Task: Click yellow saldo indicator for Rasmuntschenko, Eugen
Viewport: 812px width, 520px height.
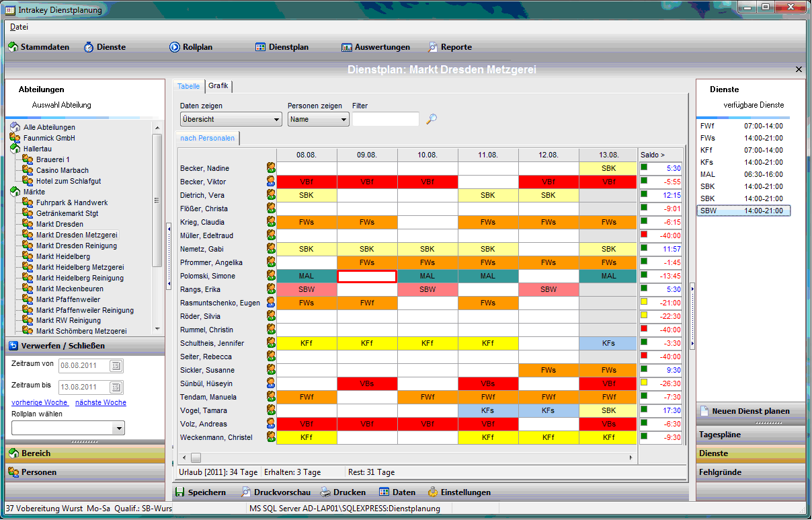Action: [x=643, y=301]
